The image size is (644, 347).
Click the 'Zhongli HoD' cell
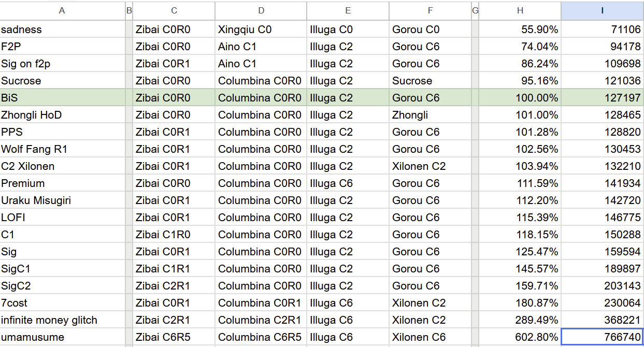tap(62, 115)
